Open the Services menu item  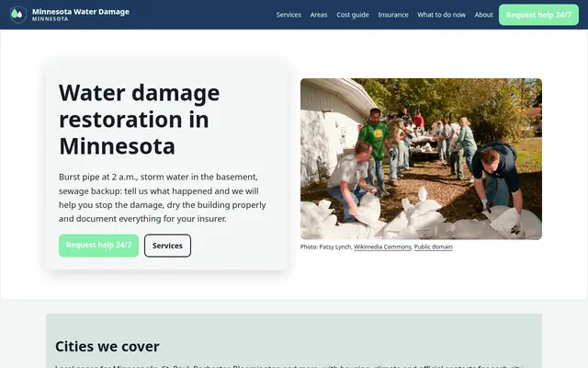[288, 15]
